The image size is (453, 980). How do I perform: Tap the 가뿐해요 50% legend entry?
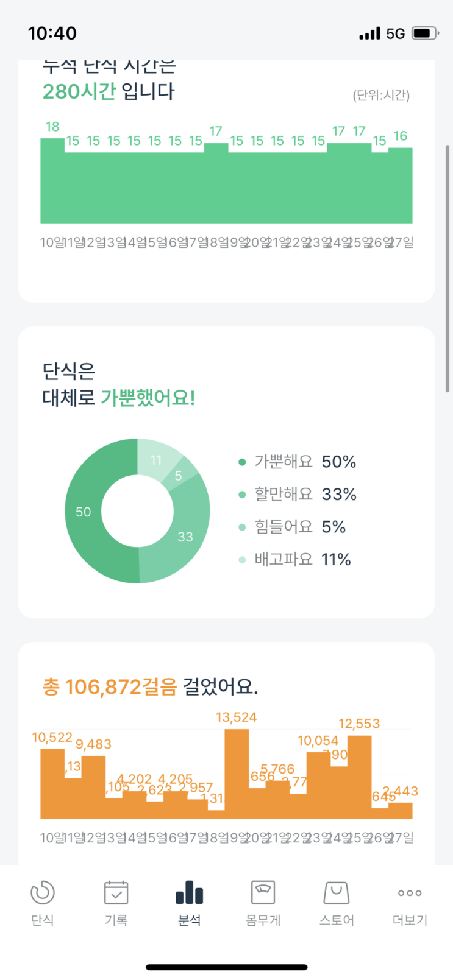point(298,462)
